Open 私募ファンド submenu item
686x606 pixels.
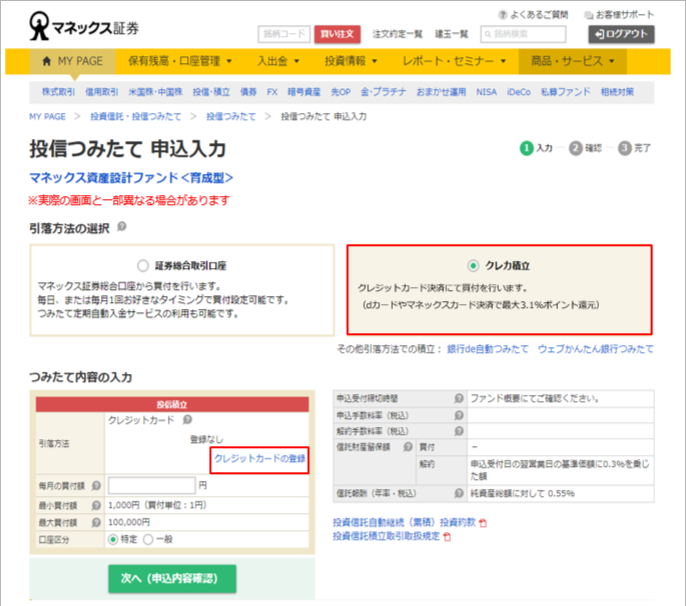565,92
